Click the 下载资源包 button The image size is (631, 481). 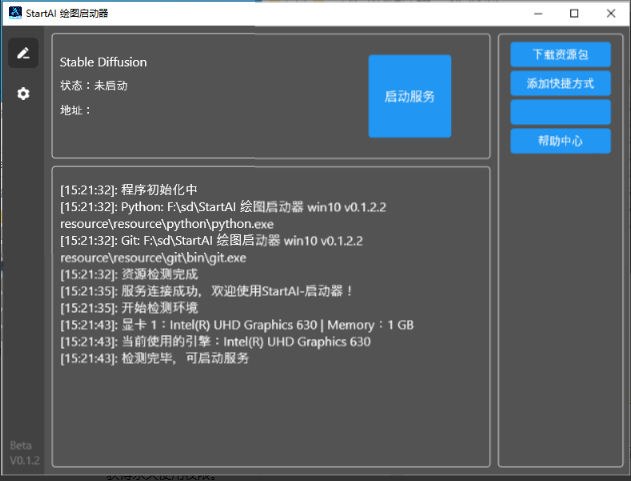(561, 54)
